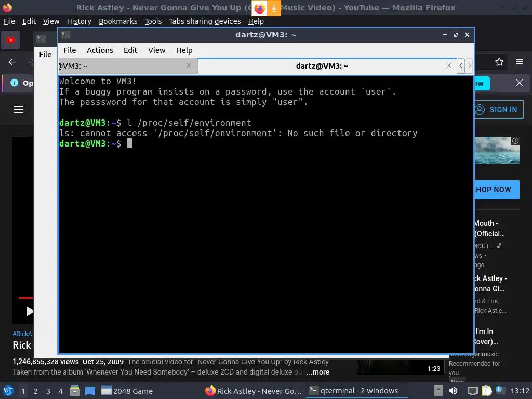Open Firefox File menu
Viewport: 532px width, 399px height.
[x=9, y=21]
